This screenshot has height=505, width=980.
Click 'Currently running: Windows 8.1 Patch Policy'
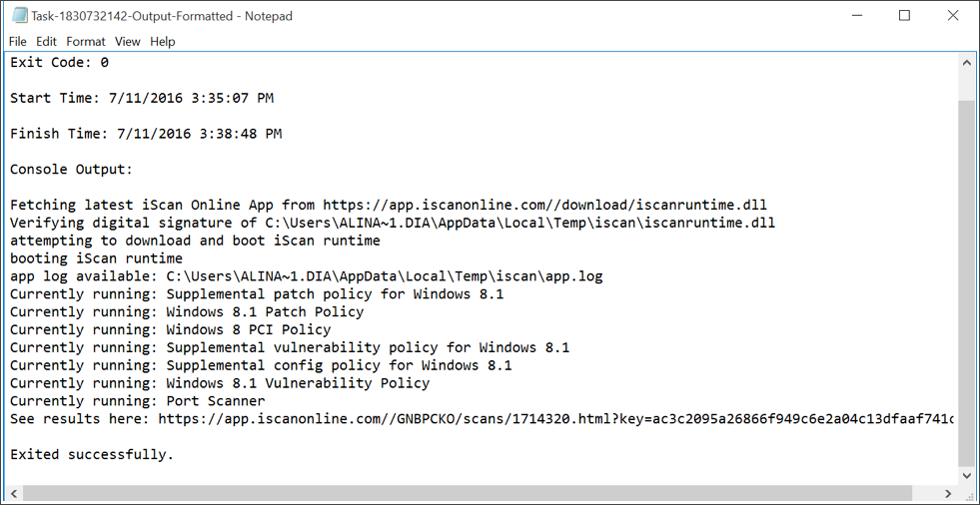coord(187,311)
